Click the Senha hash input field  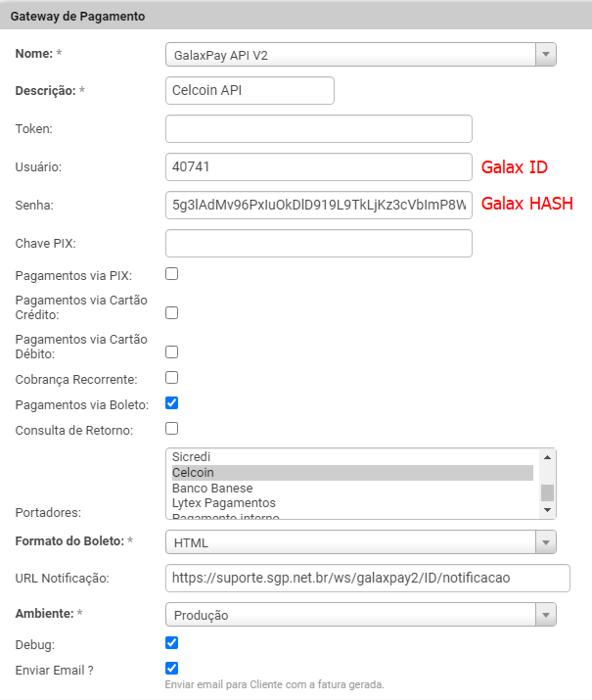319,205
